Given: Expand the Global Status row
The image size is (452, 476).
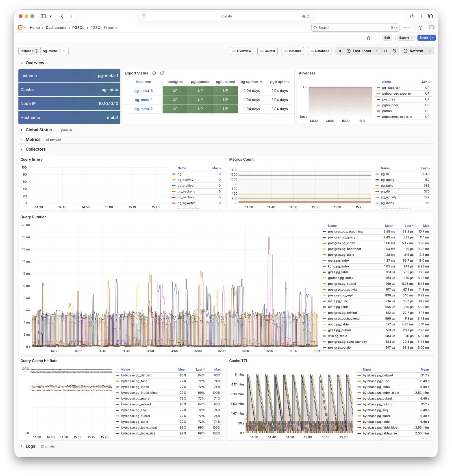Looking at the screenshot, I should (x=38, y=130).
